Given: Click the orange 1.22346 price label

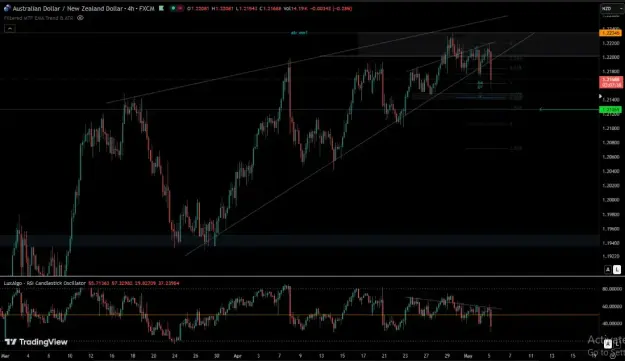Looking at the screenshot, I should [x=610, y=33].
